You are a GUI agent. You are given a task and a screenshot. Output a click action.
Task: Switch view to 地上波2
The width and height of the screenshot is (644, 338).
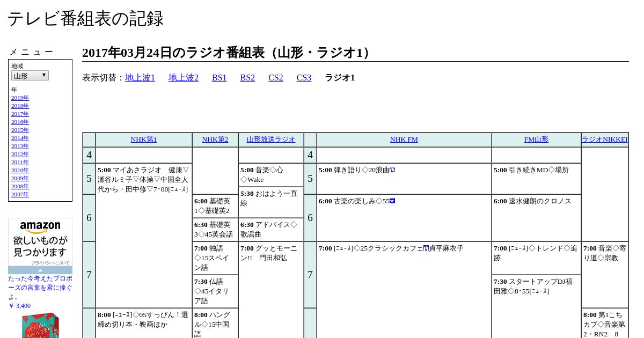click(x=184, y=78)
